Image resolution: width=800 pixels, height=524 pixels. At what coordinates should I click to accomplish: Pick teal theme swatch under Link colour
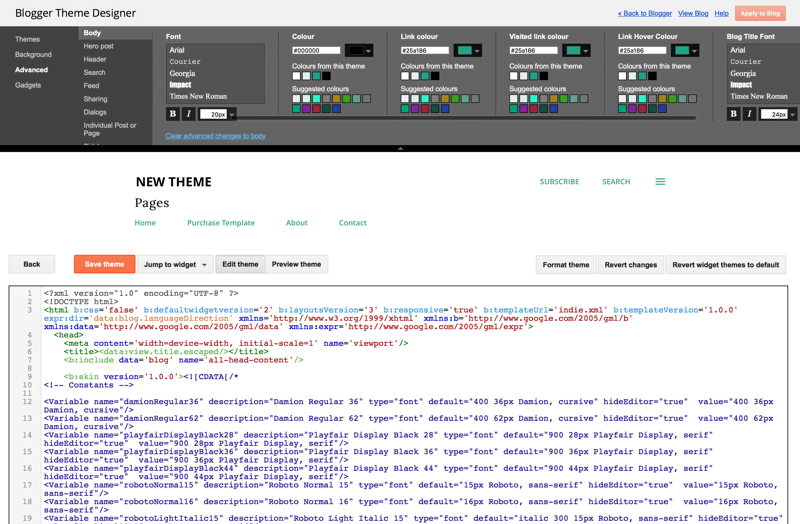tap(425, 76)
